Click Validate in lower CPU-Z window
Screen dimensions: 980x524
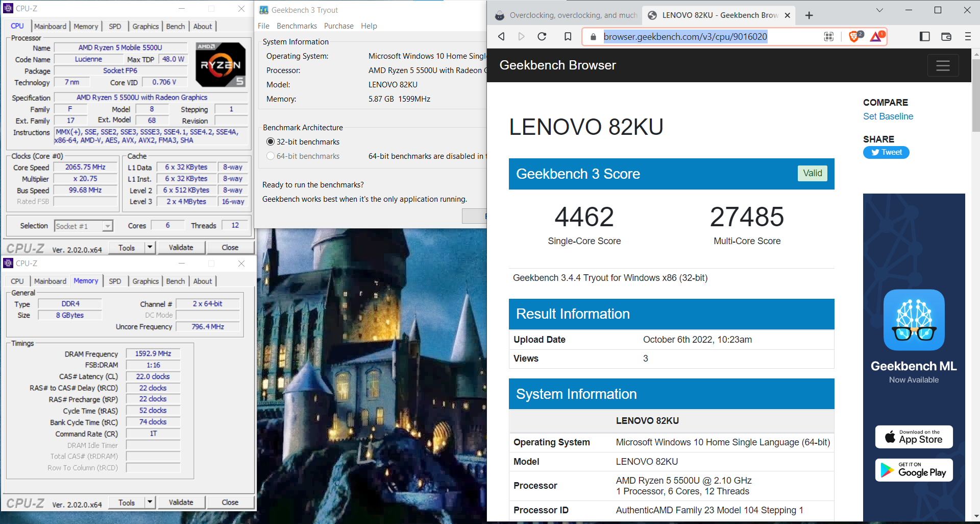(x=181, y=503)
